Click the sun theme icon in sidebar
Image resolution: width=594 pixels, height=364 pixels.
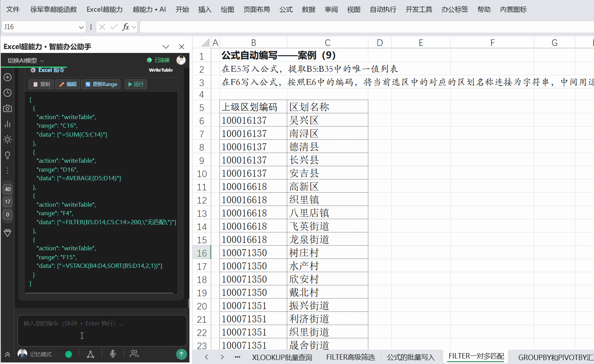[7, 139]
